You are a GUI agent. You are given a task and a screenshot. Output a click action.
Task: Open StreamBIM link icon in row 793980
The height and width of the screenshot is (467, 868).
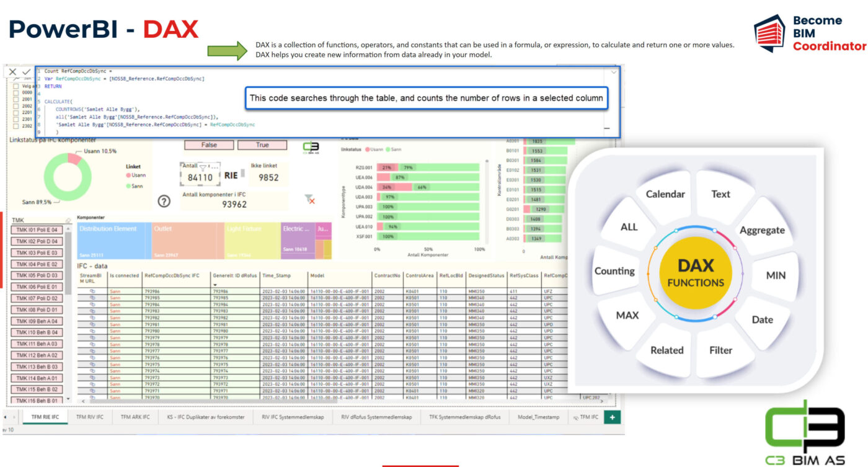pyautogui.click(x=92, y=331)
